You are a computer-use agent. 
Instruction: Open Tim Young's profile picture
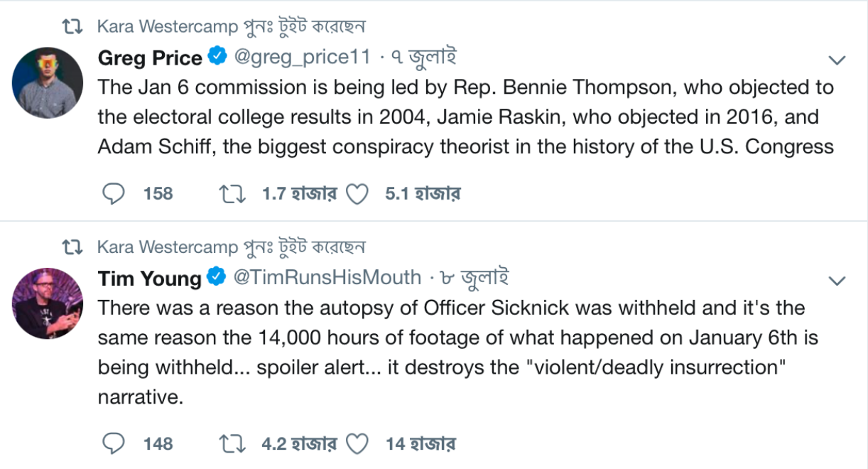tap(48, 303)
